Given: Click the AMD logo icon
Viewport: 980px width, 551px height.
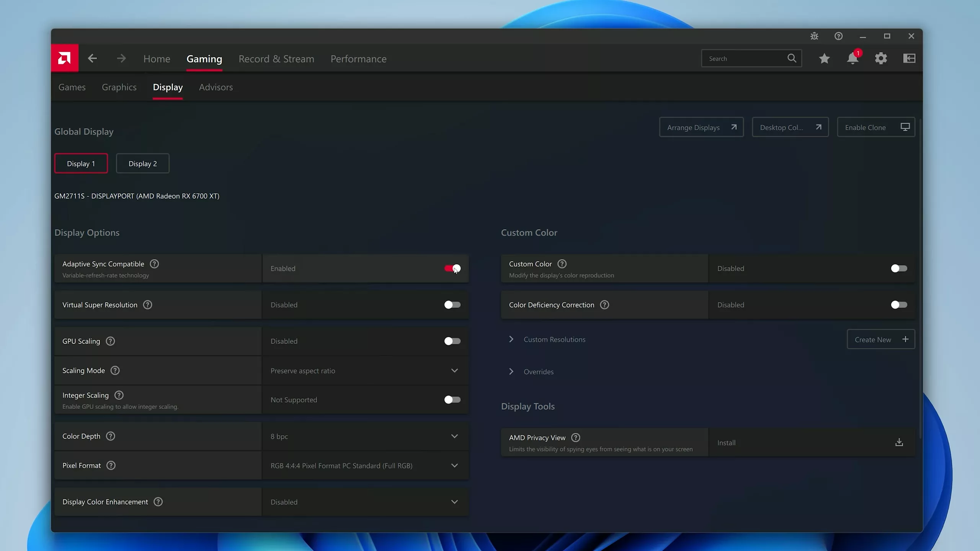Looking at the screenshot, I should [x=65, y=58].
